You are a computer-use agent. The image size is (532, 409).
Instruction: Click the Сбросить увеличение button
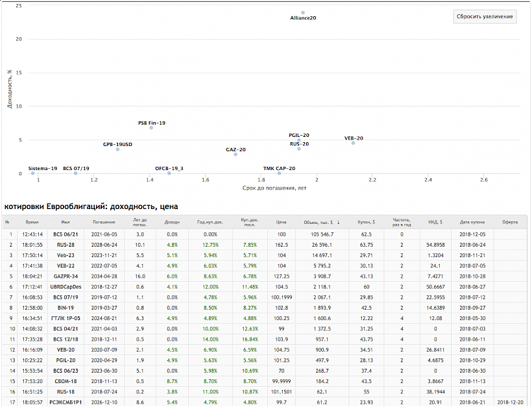click(485, 17)
